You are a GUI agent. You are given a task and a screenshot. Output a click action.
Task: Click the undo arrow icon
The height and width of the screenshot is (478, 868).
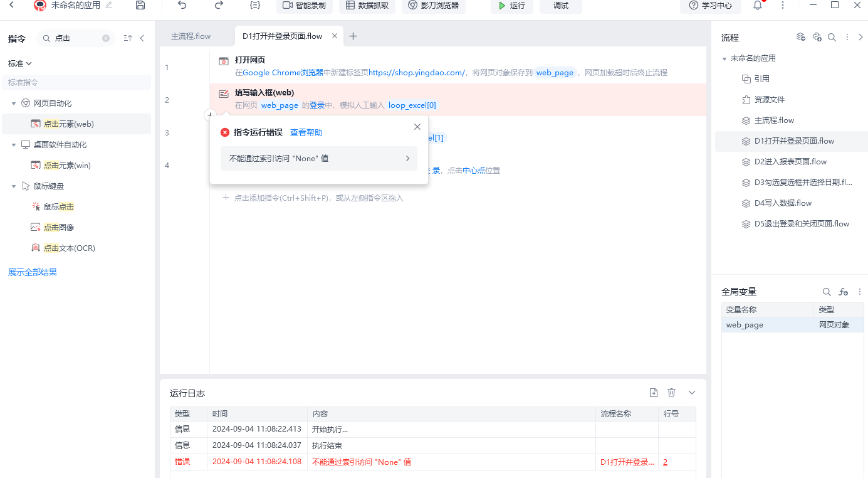point(182,5)
